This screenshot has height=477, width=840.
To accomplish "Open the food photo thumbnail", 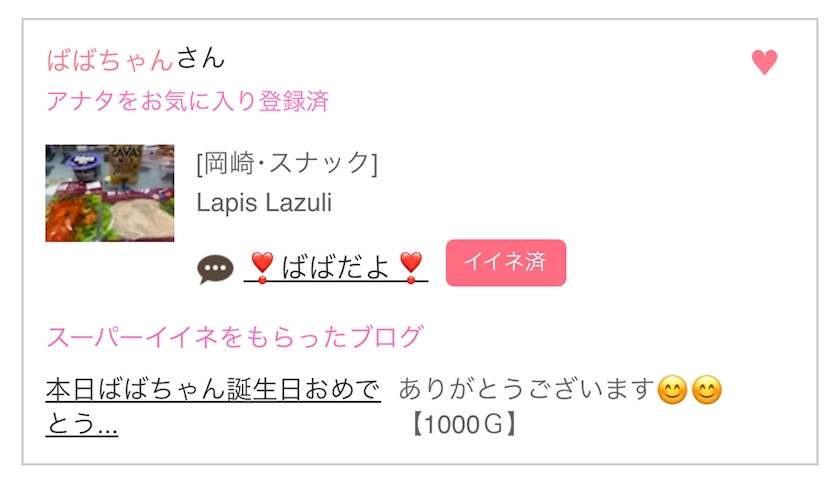I will (109, 193).
